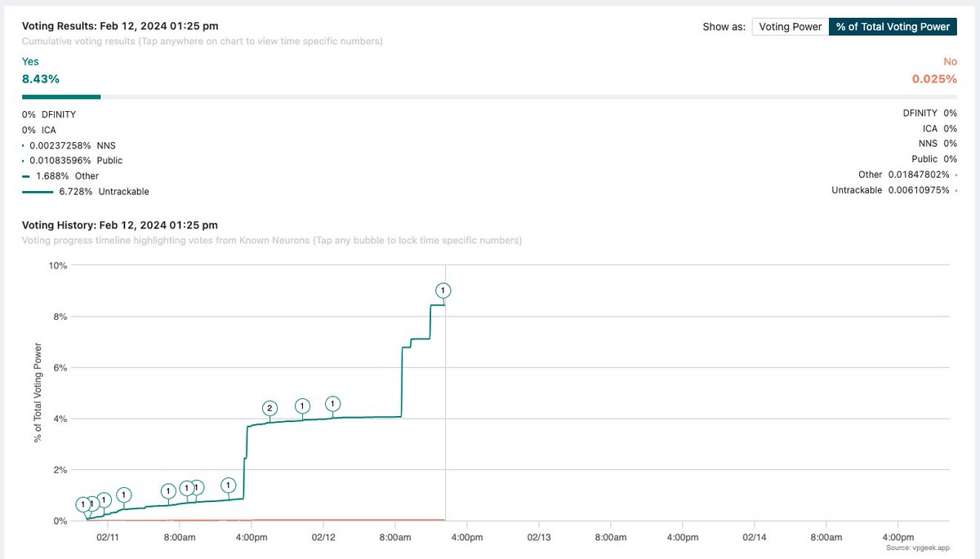The height and width of the screenshot is (559, 980).
Task: Click the No Other 0.01847802% row
Action: (907, 175)
